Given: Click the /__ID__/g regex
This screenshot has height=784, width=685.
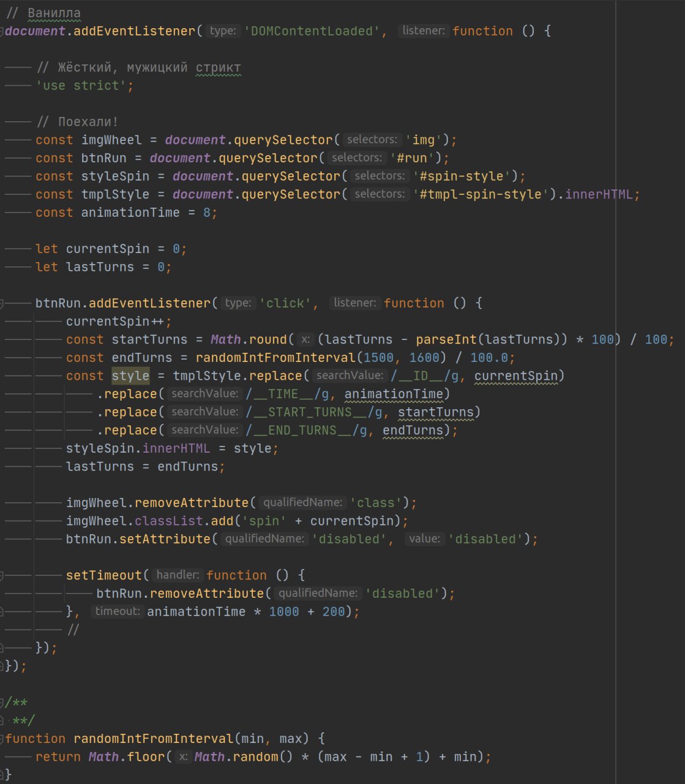Looking at the screenshot, I should [x=425, y=375].
